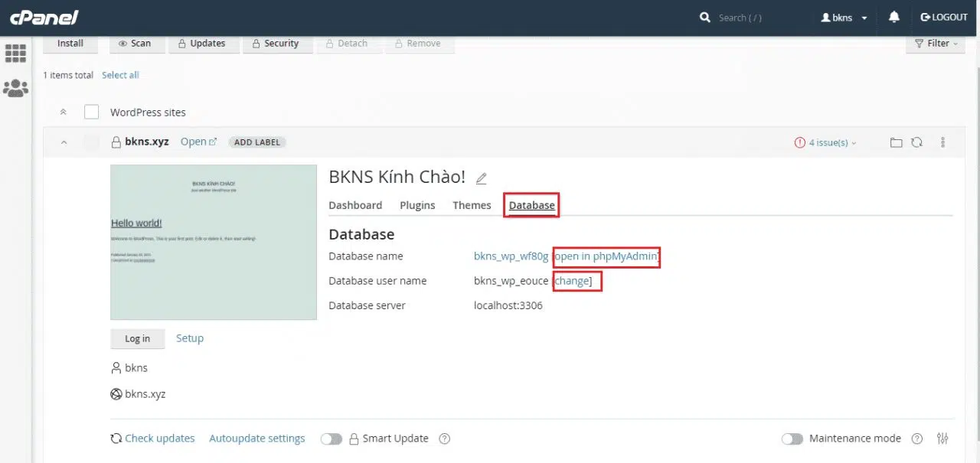This screenshot has width=980, height=463.
Task: Toggle the Smart Update switch
Action: [331, 439]
